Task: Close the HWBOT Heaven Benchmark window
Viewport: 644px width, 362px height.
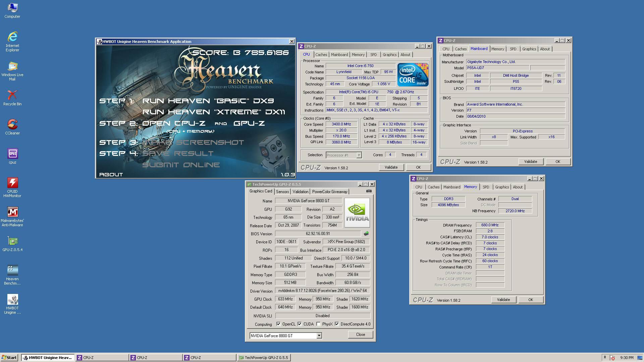Action: coord(291,41)
